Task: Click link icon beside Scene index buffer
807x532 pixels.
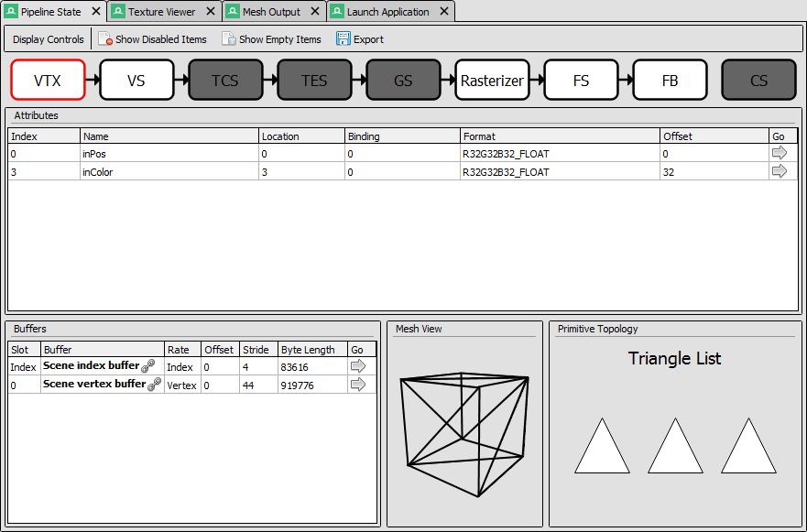Action: click(148, 366)
